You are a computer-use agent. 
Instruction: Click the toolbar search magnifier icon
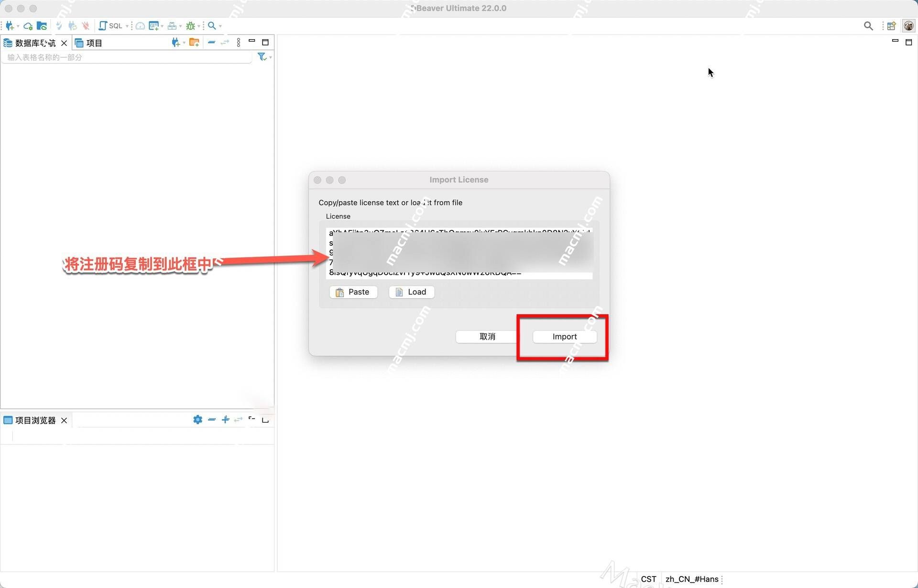coord(212,26)
